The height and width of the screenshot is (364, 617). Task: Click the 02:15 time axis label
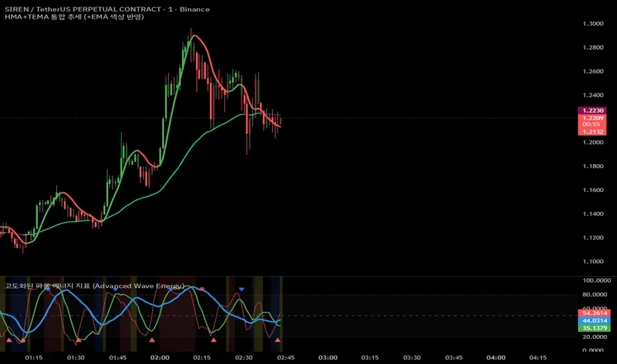point(202,357)
